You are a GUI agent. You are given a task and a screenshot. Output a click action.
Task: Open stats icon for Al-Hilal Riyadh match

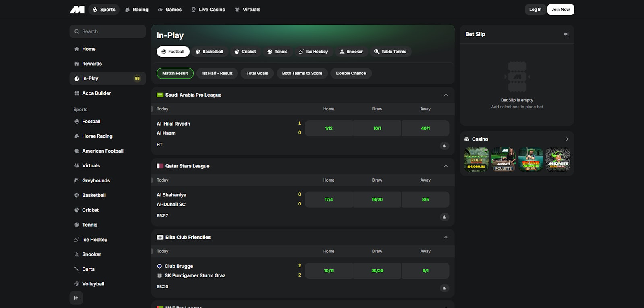[444, 146]
